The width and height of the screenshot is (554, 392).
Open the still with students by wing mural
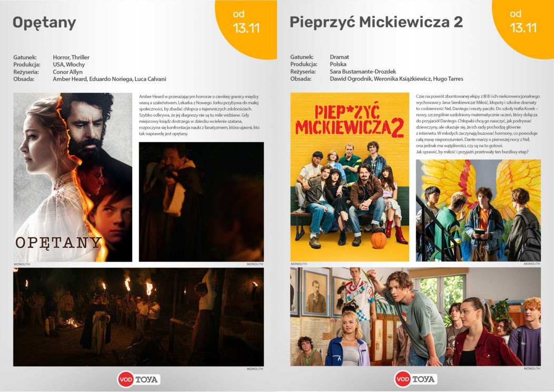478,210
